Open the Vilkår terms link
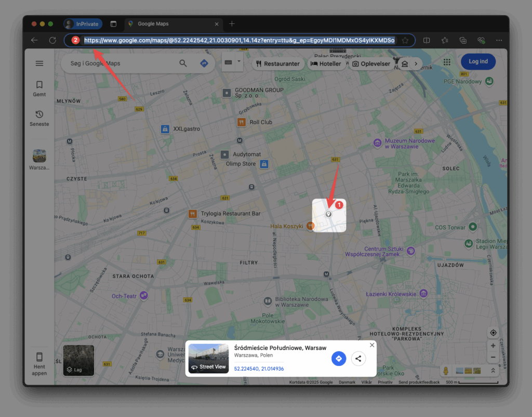Image resolution: width=532 pixels, height=417 pixels. point(366,382)
